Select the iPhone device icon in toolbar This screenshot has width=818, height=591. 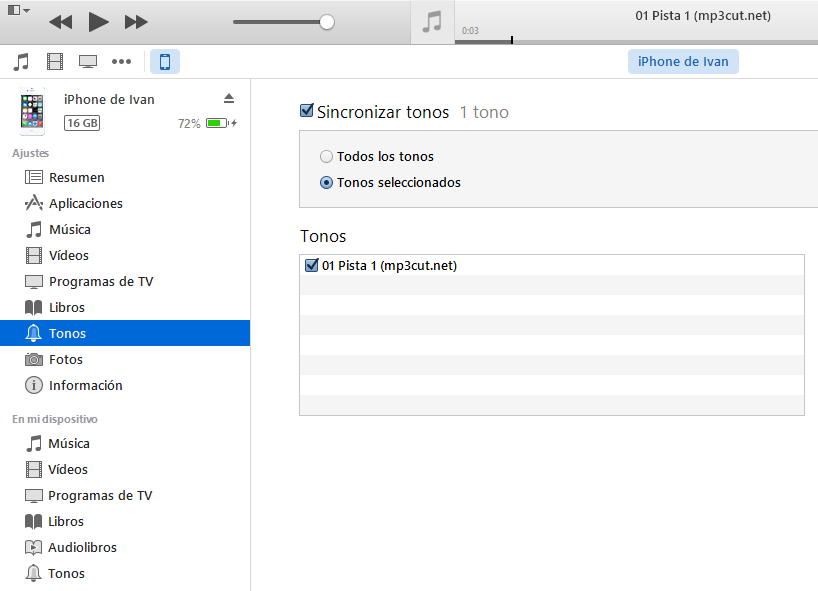click(x=165, y=62)
